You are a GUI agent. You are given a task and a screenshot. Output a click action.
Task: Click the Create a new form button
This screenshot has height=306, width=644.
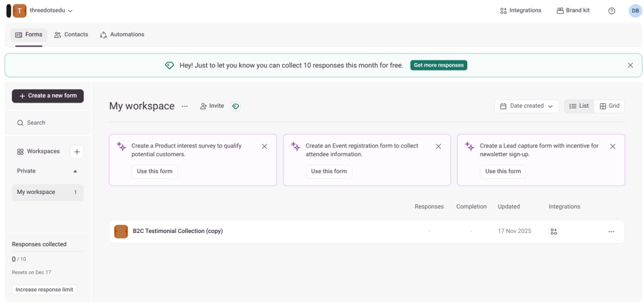(x=48, y=96)
